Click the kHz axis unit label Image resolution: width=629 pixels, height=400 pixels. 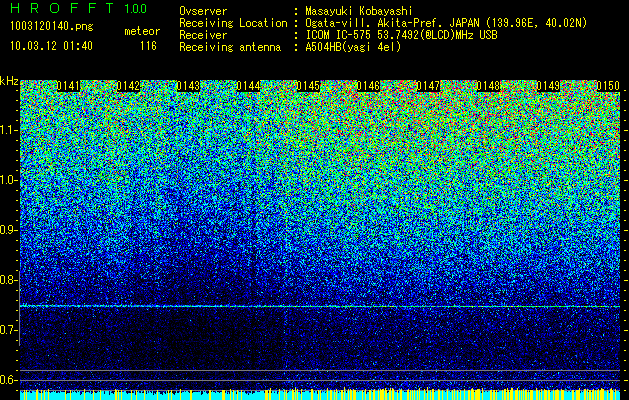(x=9, y=81)
